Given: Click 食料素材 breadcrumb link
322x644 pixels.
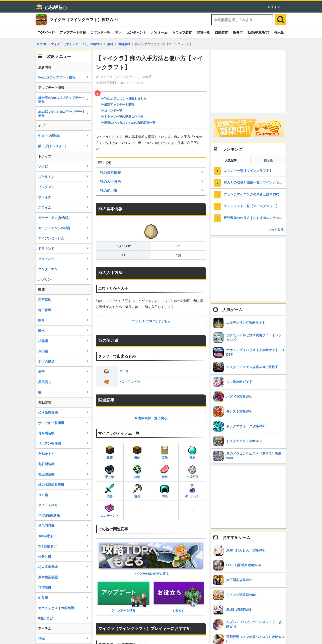Looking at the screenshot, I should pyautogui.click(x=124, y=44).
